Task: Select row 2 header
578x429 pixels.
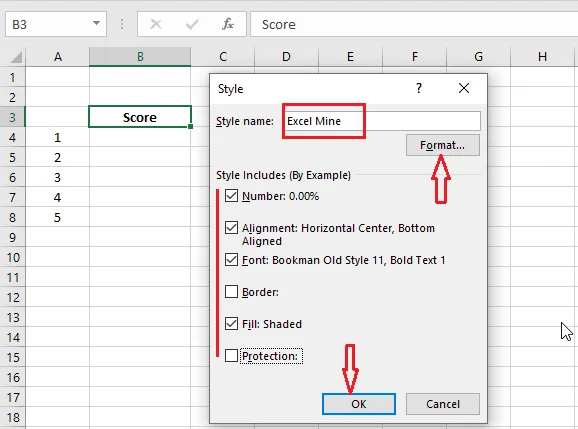Action: pyautogui.click(x=13, y=97)
